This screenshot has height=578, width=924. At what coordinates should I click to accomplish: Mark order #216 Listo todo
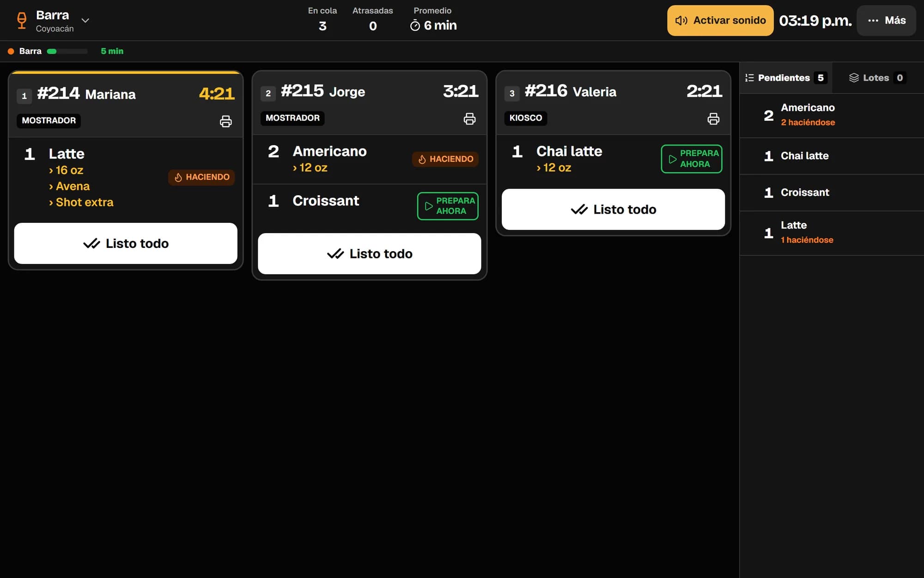(x=613, y=209)
